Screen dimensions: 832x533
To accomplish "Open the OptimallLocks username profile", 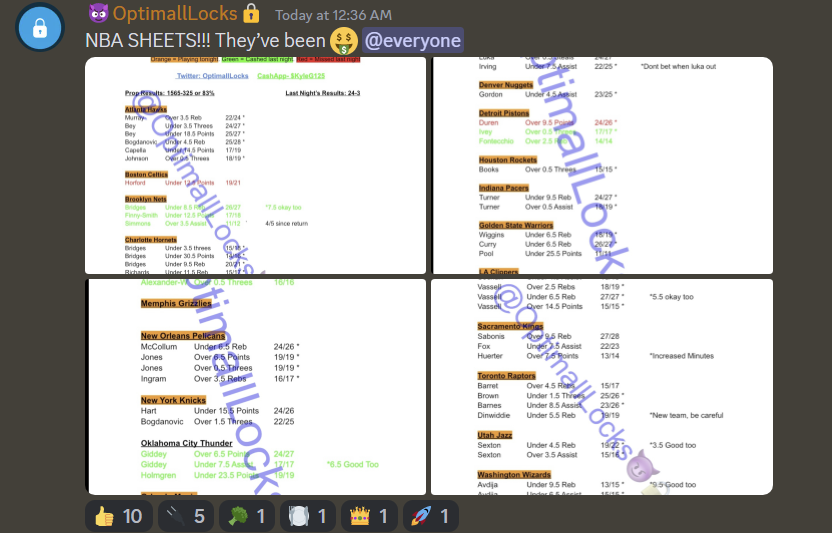I will pos(175,13).
